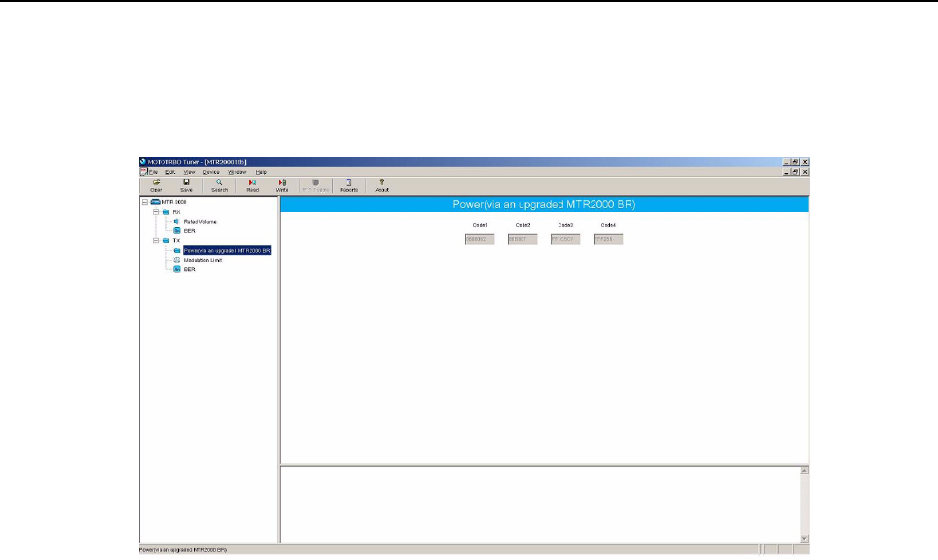Collapse the RX tree branch
Screen dimensions: 938x560
156,212
